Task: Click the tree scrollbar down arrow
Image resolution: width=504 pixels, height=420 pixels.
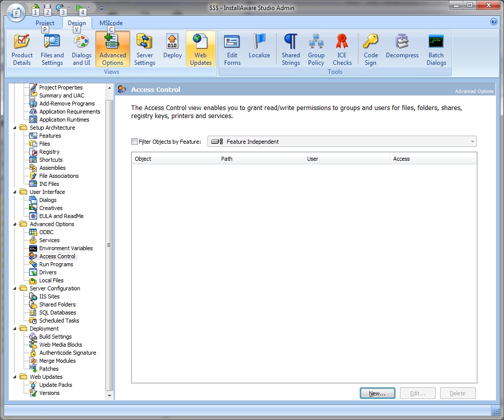Action: [110, 395]
